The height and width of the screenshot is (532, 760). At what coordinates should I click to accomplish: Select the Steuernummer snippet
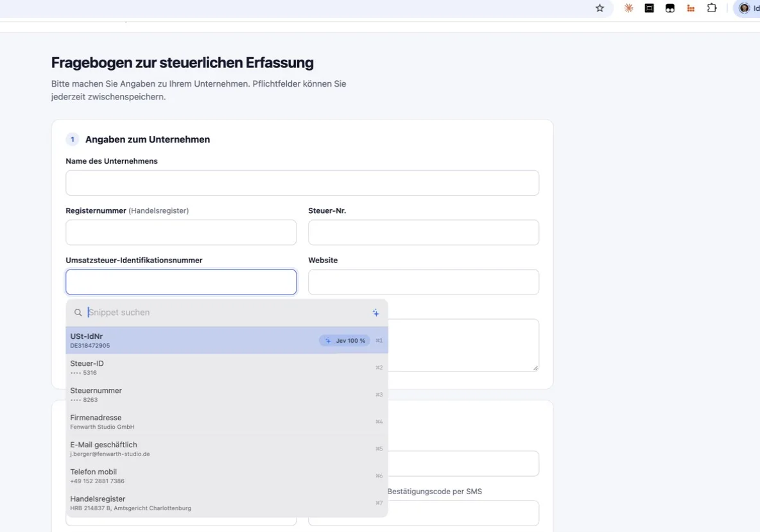click(227, 395)
